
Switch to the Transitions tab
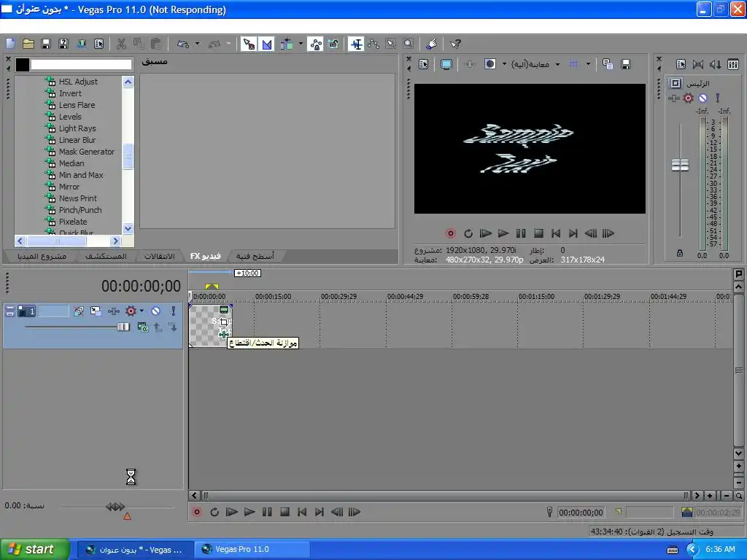[160, 256]
